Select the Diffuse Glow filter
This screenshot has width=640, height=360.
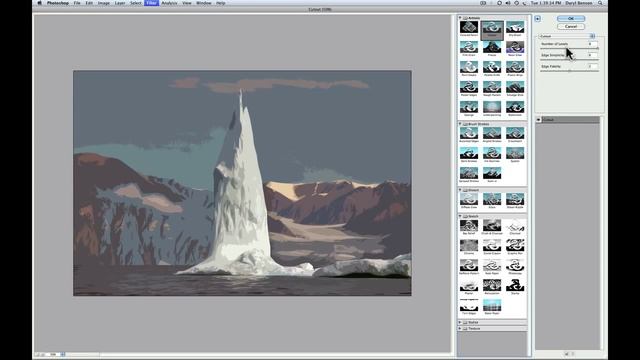click(469, 200)
